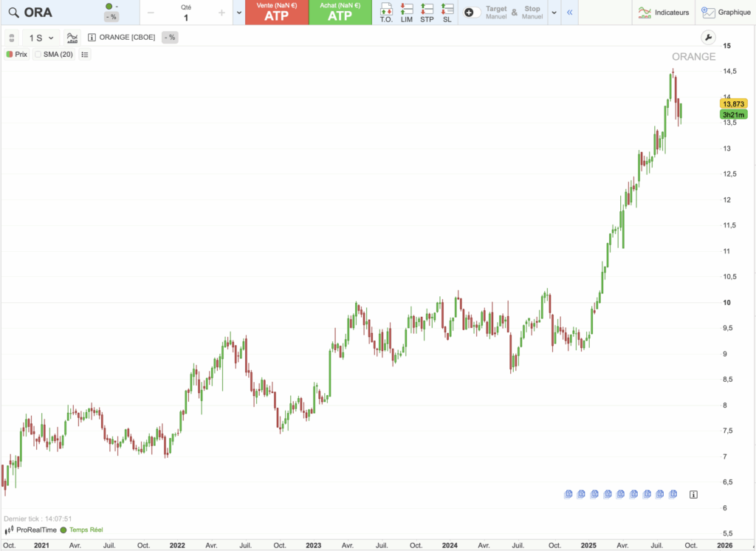Toggle percentage display with the - % button
Viewport: 756px width, 551px height.
169,37
